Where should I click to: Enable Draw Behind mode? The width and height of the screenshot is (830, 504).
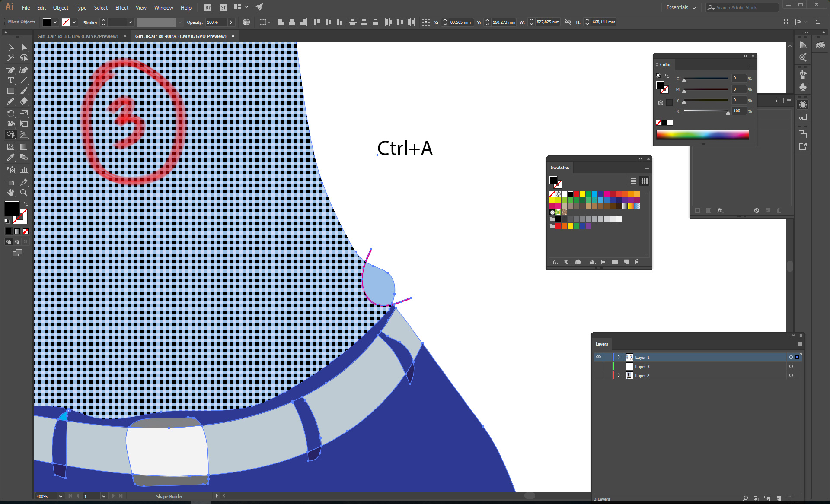(x=17, y=242)
